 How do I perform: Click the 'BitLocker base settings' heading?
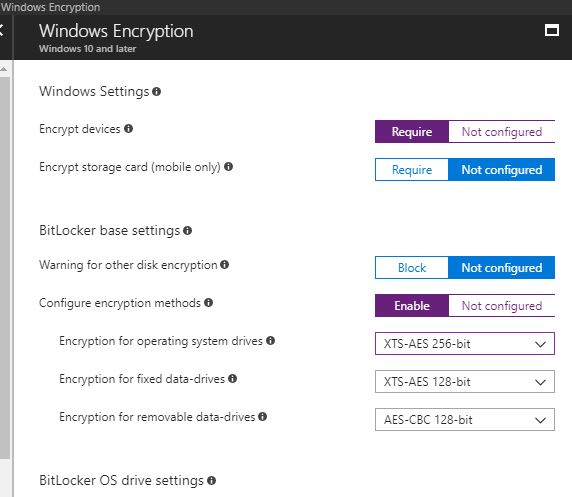click(x=109, y=231)
